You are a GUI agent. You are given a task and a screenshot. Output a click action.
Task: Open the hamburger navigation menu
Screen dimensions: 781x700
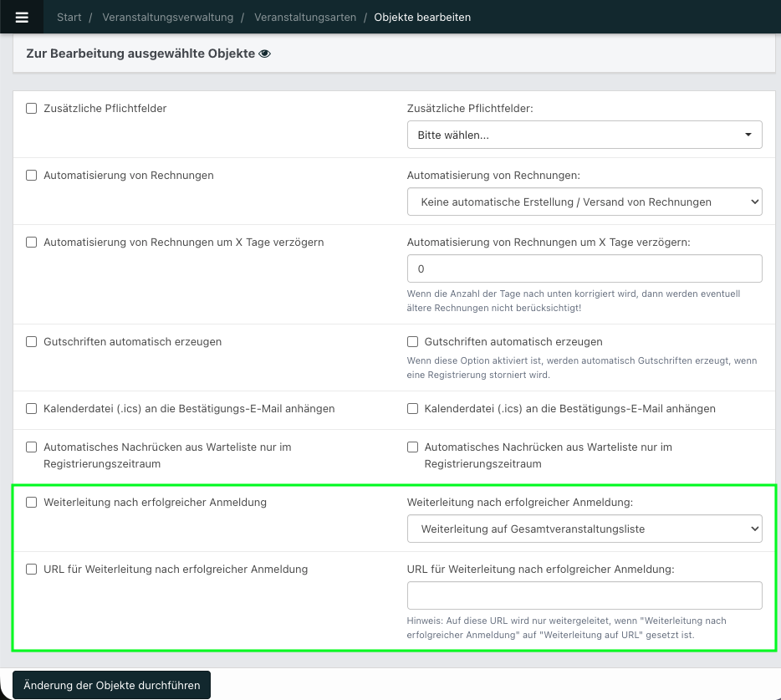22,17
